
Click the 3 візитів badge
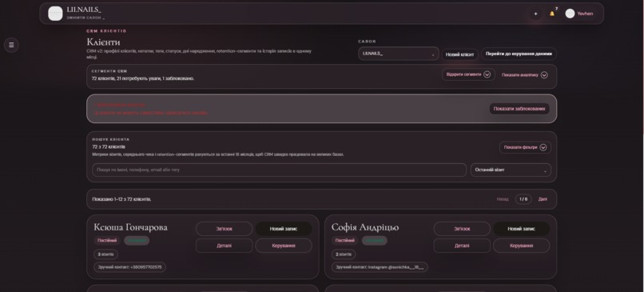106,254
